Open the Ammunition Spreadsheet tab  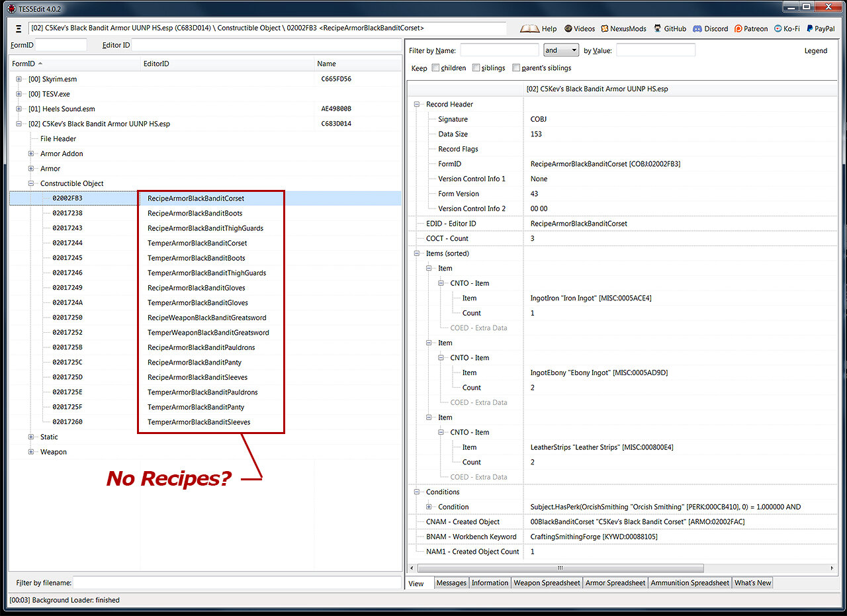pyautogui.click(x=690, y=583)
